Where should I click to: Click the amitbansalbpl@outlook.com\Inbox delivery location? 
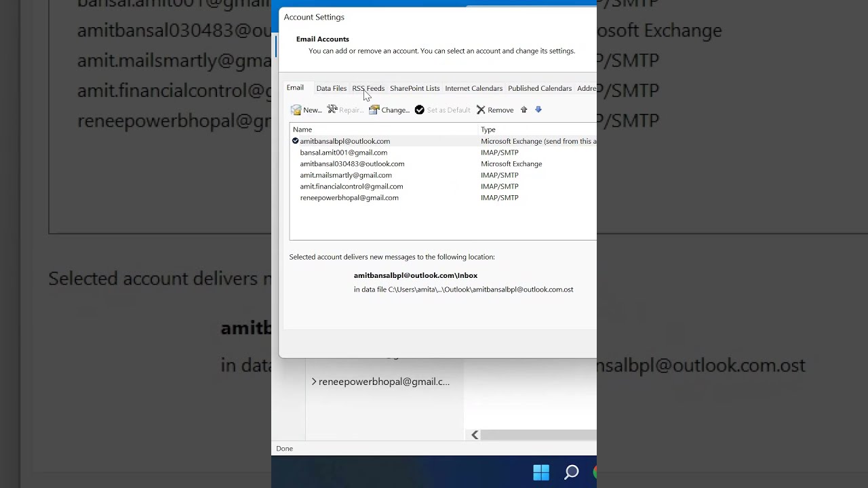pyautogui.click(x=416, y=275)
